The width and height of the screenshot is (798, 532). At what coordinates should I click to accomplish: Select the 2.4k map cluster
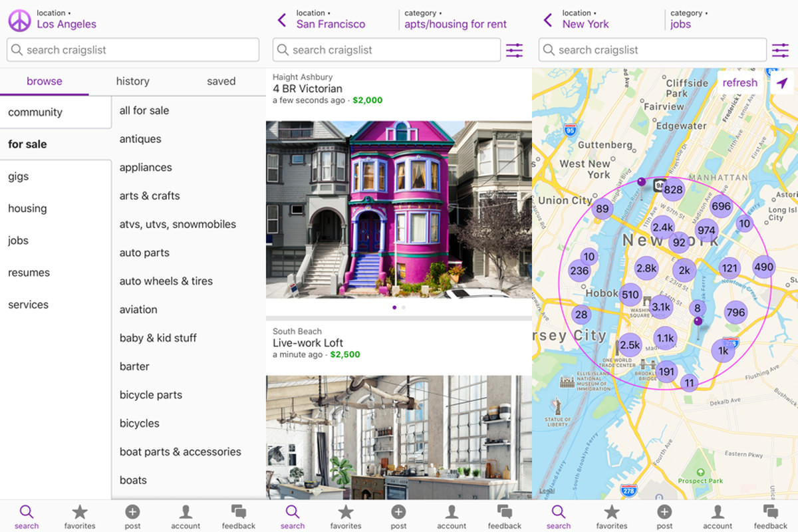point(663,227)
